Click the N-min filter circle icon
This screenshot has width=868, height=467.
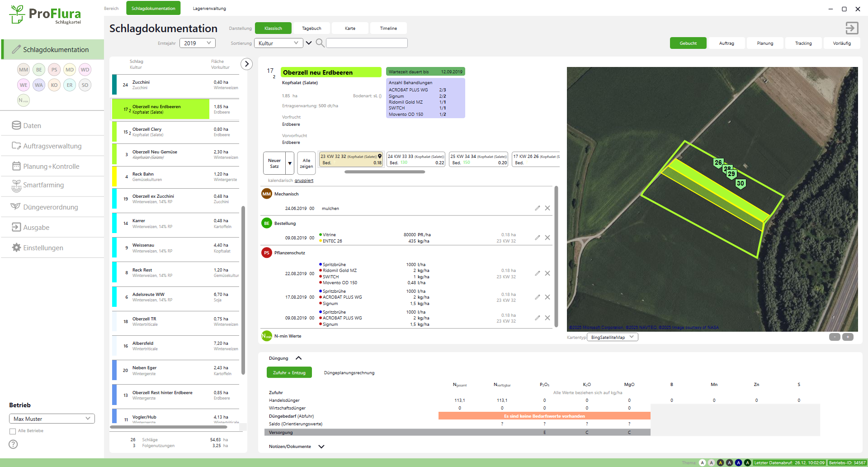click(24, 100)
